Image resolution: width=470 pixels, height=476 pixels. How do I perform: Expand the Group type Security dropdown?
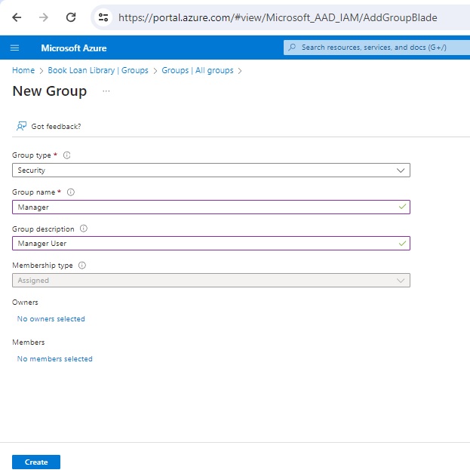click(x=211, y=170)
